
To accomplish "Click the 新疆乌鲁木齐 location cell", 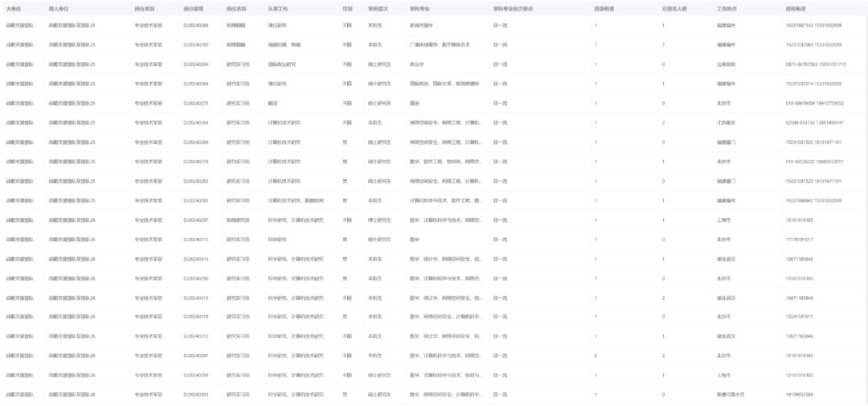I will click(x=731, y=395).
